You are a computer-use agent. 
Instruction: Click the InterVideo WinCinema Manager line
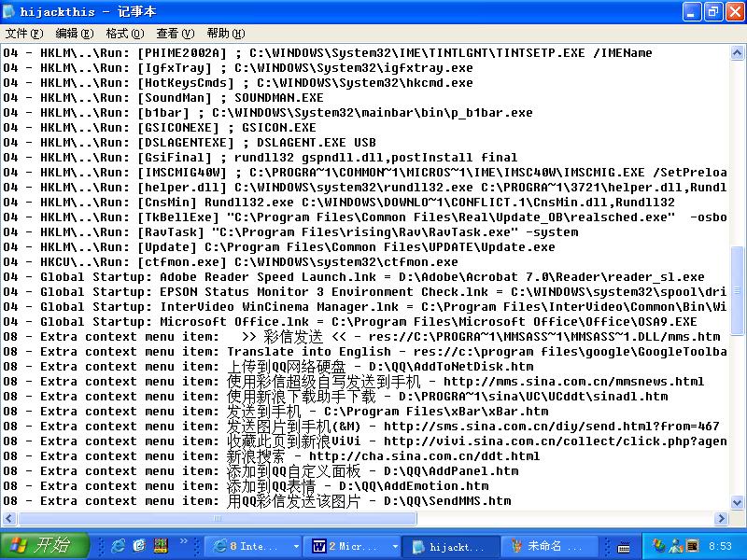[x=365, y=307]
